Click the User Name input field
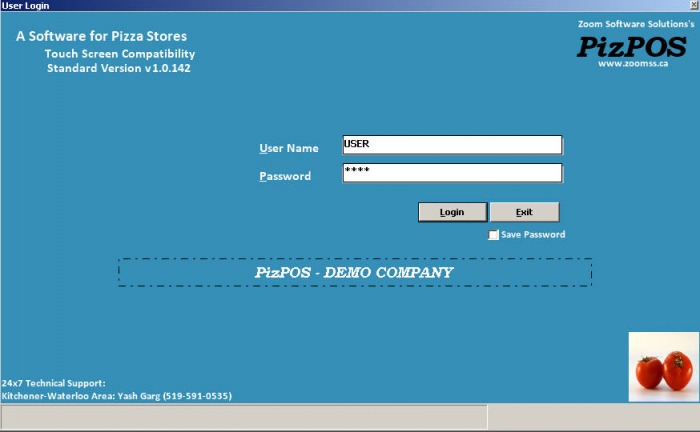700x432 pixels. (x=452, y=145)
